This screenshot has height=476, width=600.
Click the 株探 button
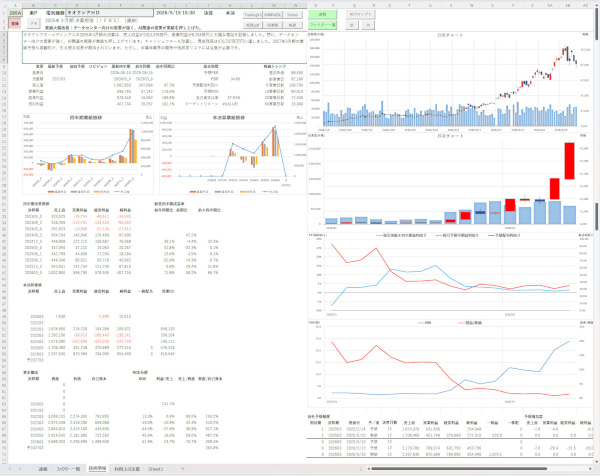tap(292, 25)
